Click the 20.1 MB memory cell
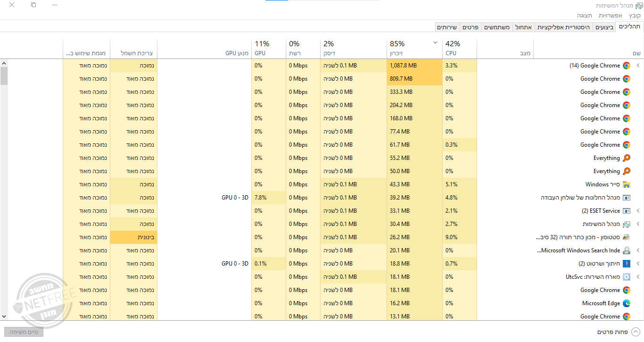The width and height of the screenshot is (644, 342). coord(414,250)
